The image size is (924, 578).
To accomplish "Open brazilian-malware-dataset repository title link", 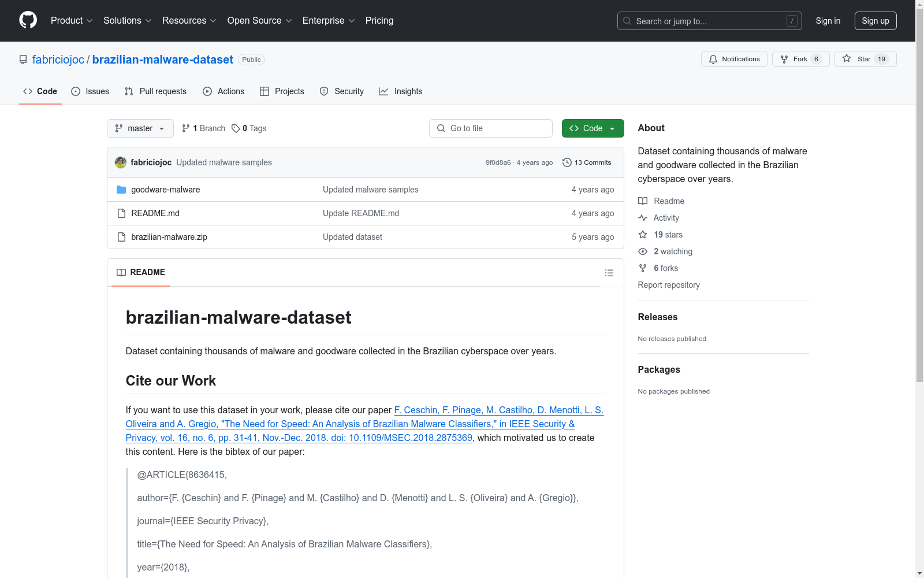I will pyautogui.click(x=163, y=60).
